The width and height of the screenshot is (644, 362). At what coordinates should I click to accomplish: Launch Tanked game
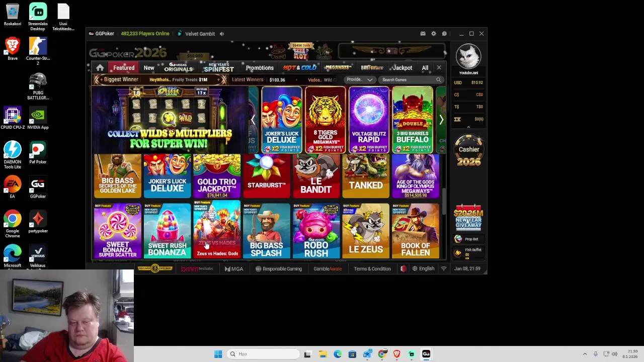[366, 176]
